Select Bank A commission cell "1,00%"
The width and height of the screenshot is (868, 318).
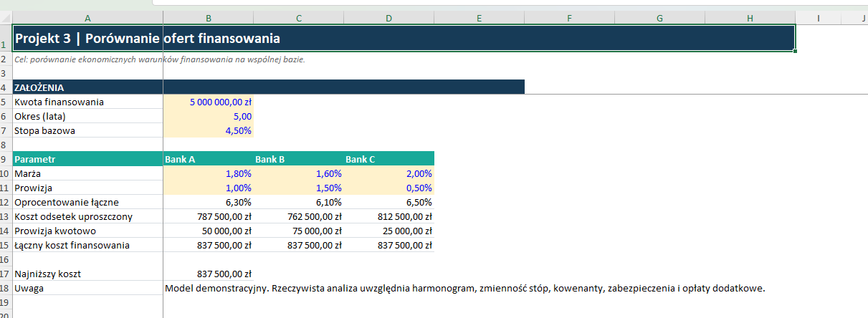[x=208, y=188]
